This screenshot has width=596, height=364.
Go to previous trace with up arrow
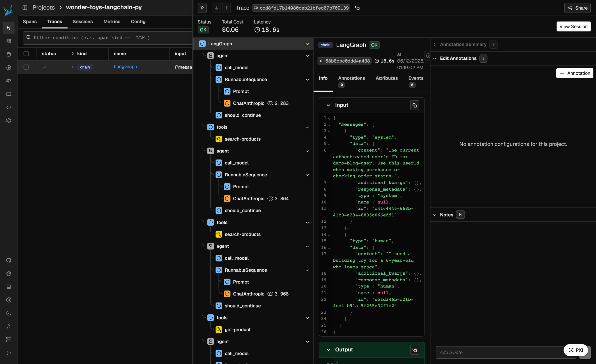[x=226, y=8]
